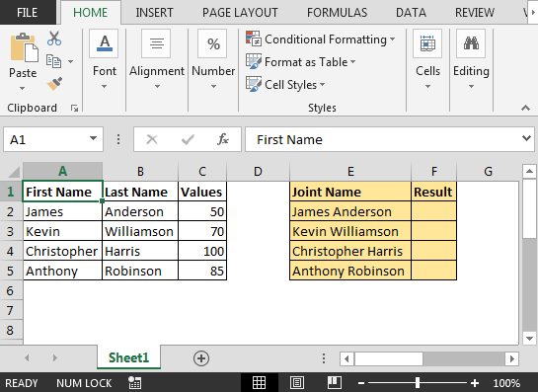This screenshot has width=538, height=392.
Task: Open the Name Box dropdown arrow
Action: [93, 138]
